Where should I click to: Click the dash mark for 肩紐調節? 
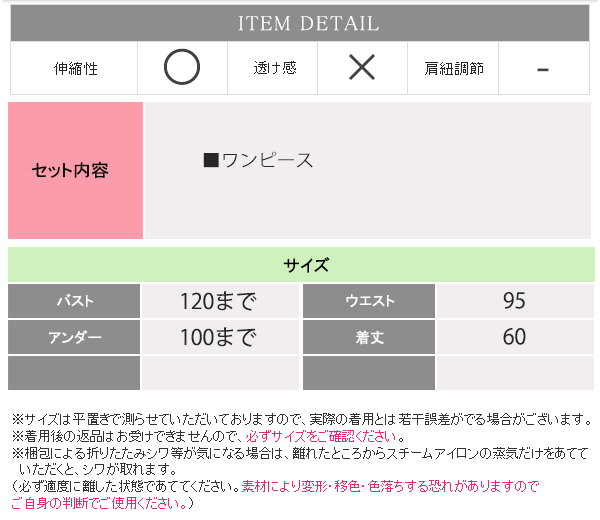[542, 69]
